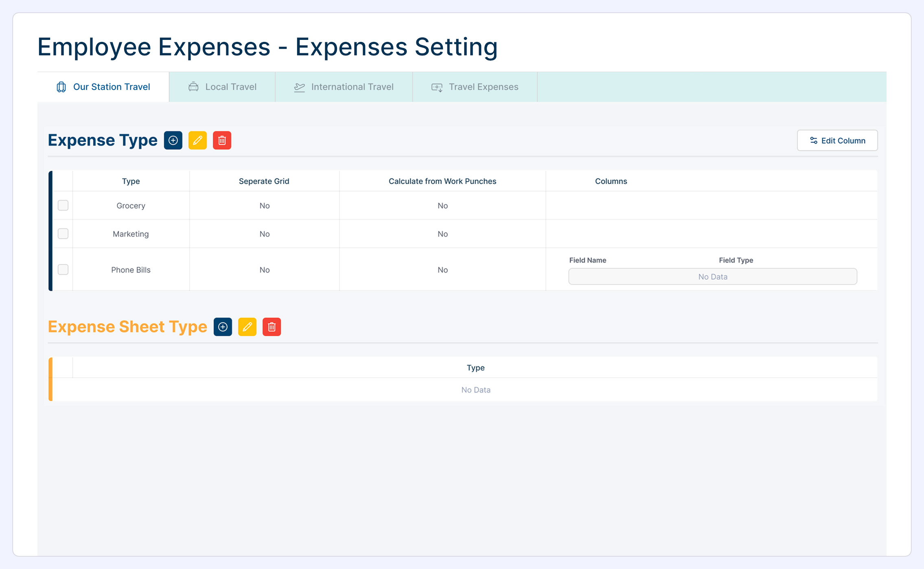Click add icon next to Expense Type
This screenshot has width=924, height=569.
173,140
